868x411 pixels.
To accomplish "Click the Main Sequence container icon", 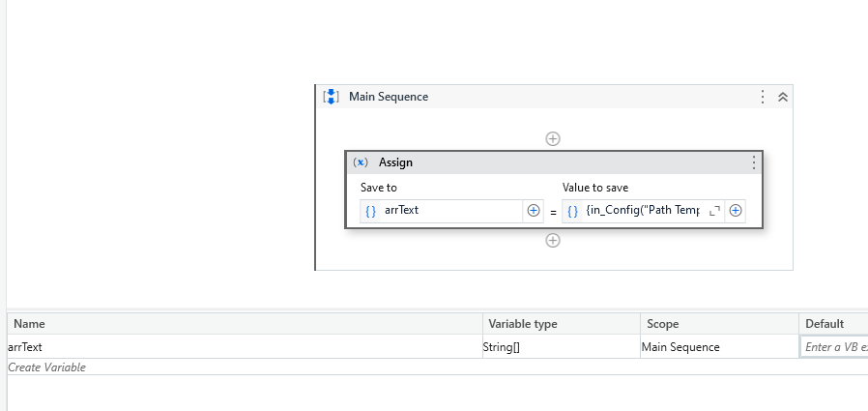I will click(x=331, y=97).
